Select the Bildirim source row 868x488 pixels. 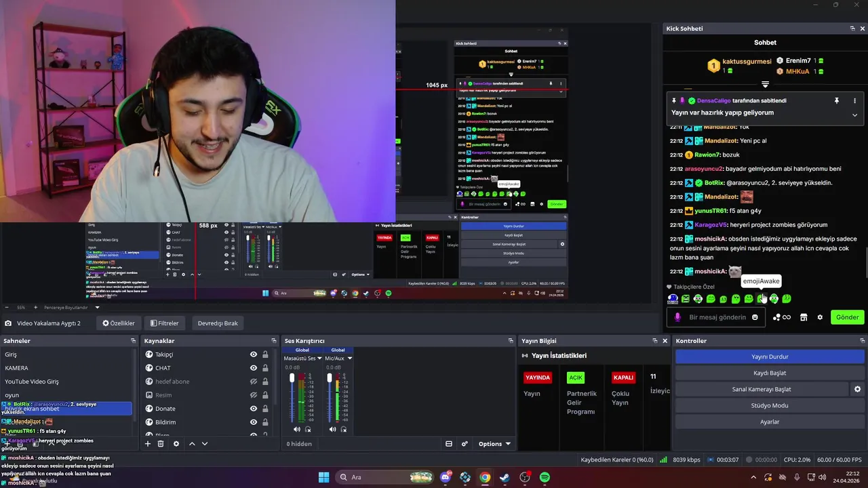[x=207, y=422]
